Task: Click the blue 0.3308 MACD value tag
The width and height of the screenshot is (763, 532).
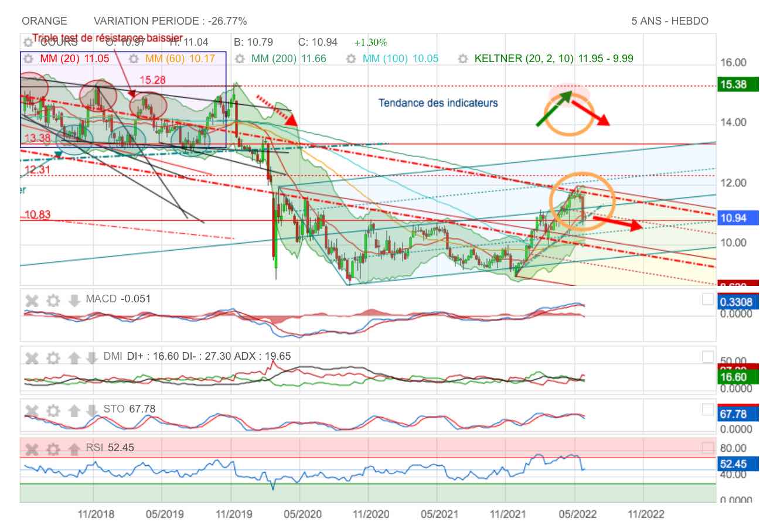Action: pyautogui.click(x=738, y=302)
